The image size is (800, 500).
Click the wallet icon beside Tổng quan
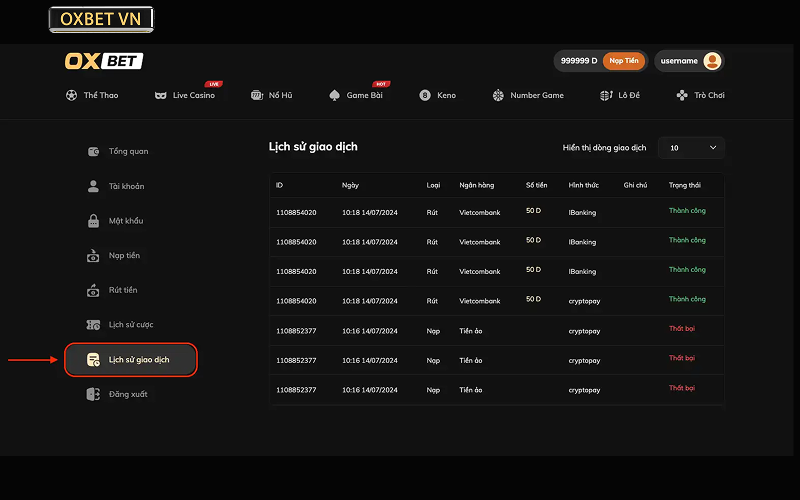pos(93,151)
